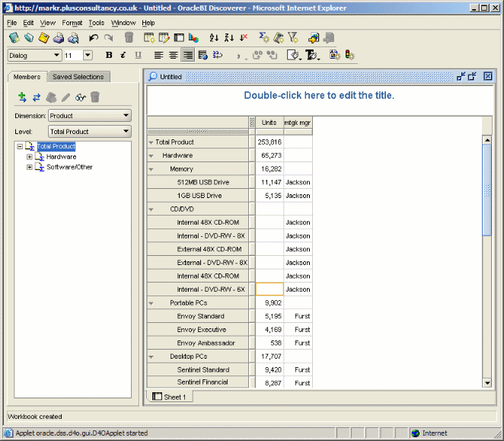Set align center

pyautogui.click(x=174, y=56)
